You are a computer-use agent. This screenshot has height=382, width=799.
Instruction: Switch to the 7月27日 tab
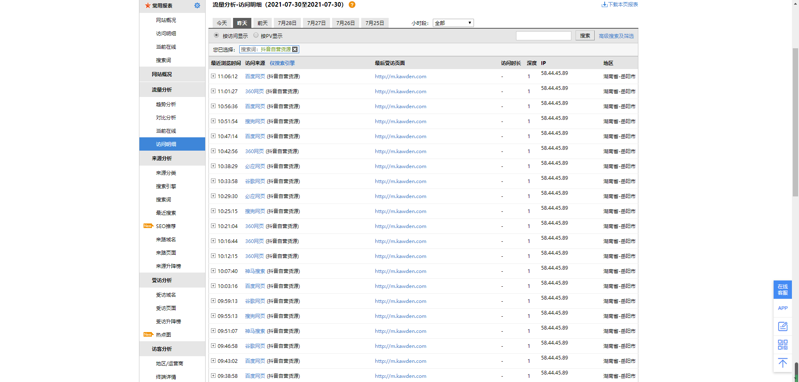[x=316, y=23]
